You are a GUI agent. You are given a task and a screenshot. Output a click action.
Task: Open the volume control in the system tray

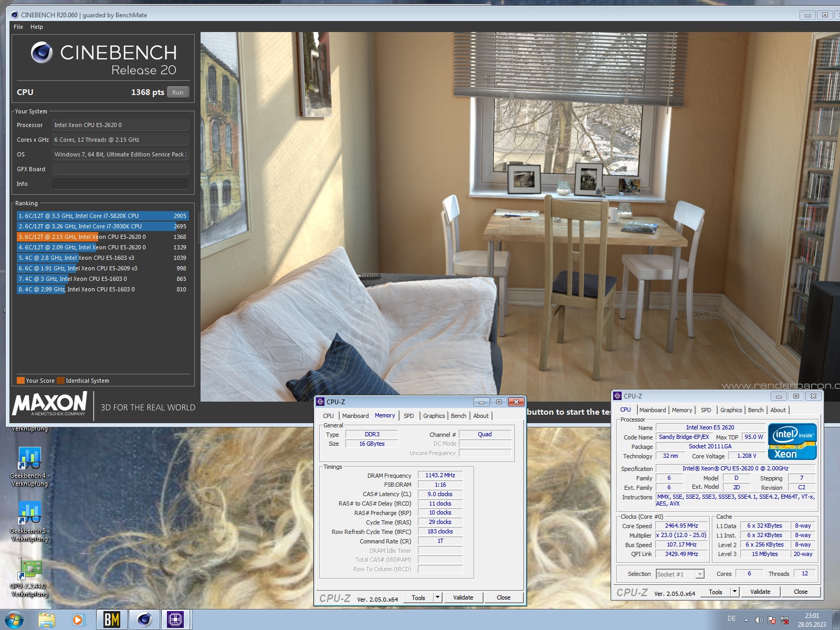[759, 621]
